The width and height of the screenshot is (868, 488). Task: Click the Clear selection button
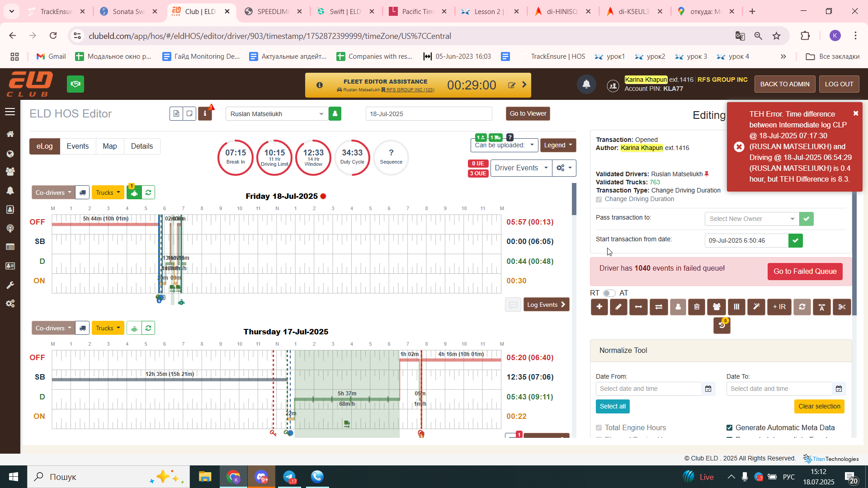[819, 407]
